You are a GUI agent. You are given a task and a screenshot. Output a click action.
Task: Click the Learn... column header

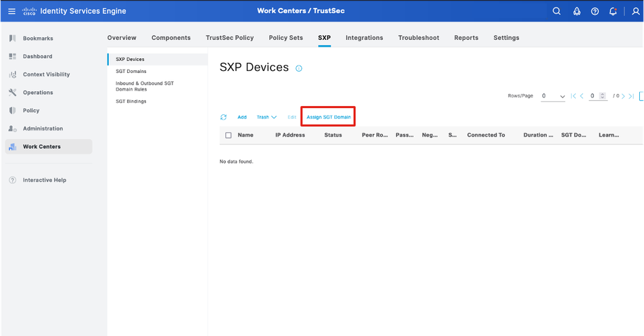pos(609,135)
